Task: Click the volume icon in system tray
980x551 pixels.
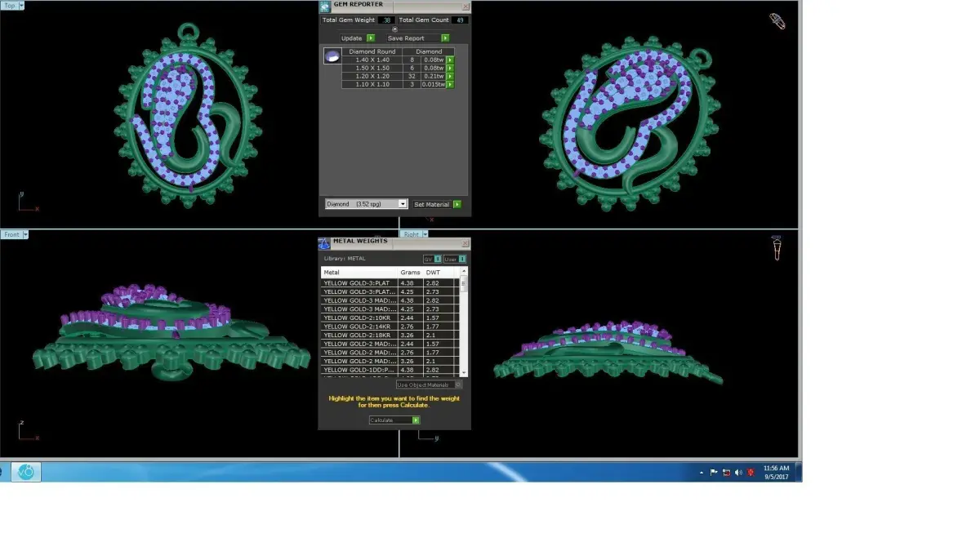Action: [738, 472]
